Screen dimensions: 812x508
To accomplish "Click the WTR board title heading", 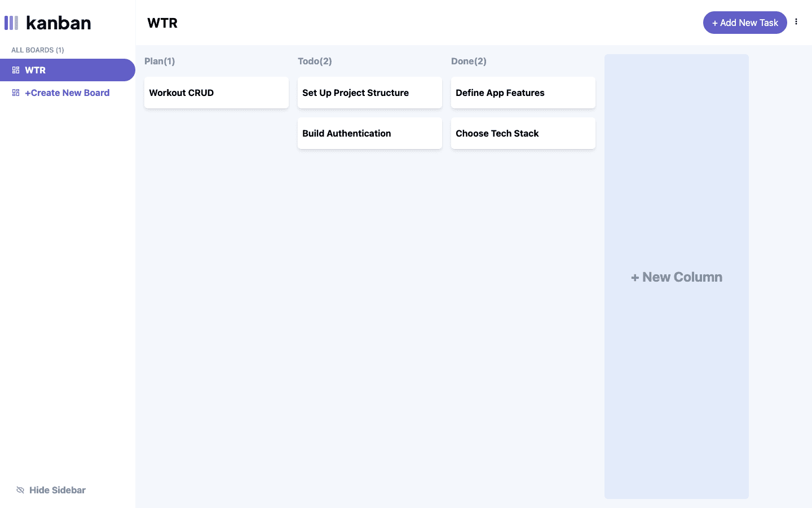I will tap(162, 23).
